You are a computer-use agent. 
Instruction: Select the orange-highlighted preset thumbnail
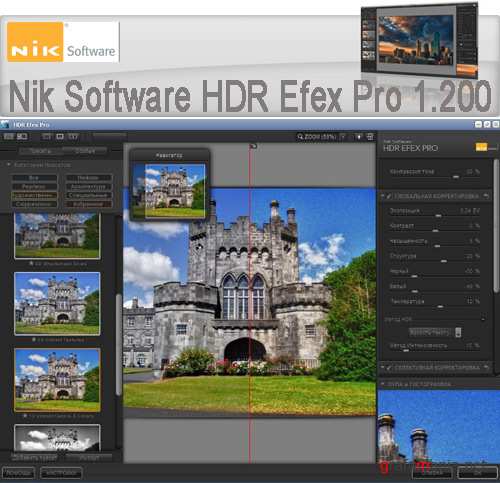(57, 380)
